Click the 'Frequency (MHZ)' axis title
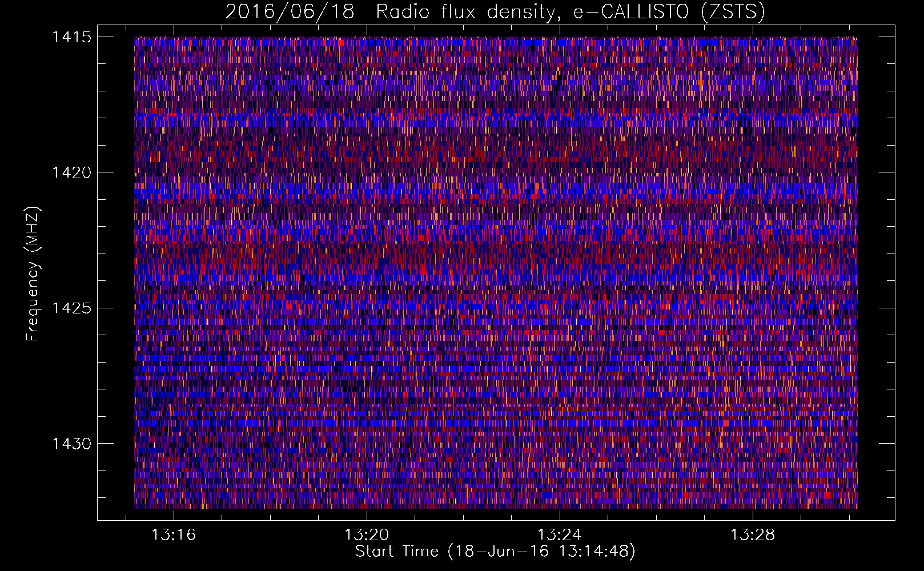 (x=33, y=274)
